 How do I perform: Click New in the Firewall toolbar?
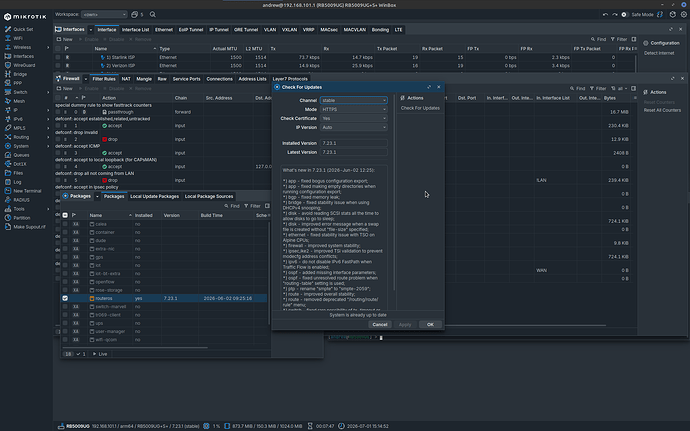tap(64, 88)
